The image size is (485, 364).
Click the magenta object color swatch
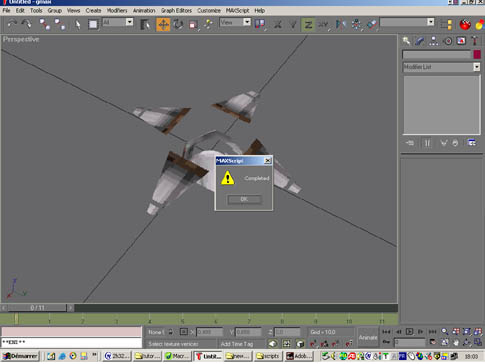click(477, 54)
